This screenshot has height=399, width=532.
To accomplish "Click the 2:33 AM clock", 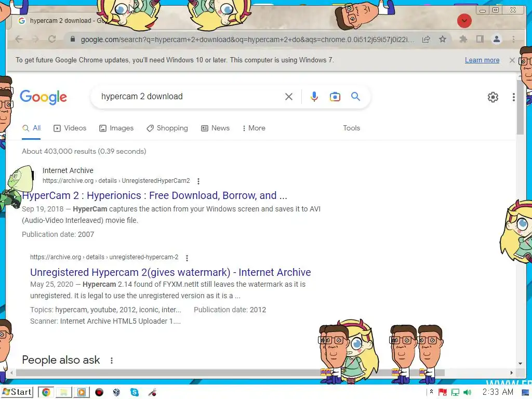I will tap(498, 392).
